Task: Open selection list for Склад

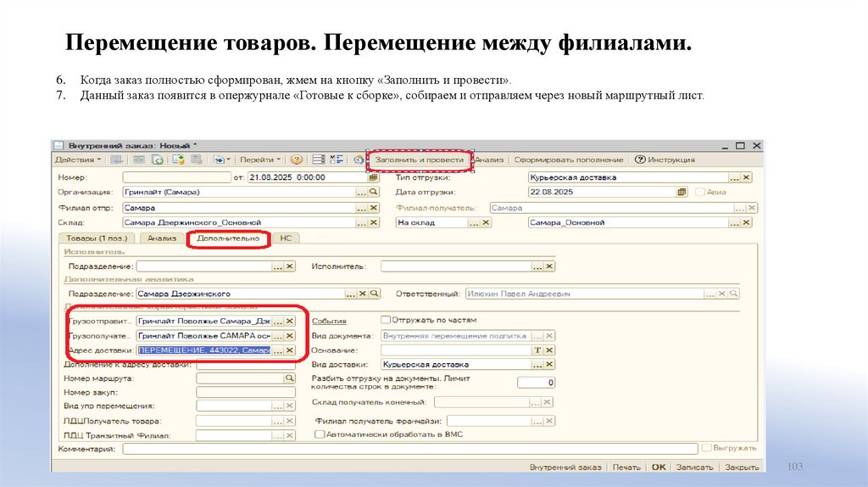Action: coord(361,222)
